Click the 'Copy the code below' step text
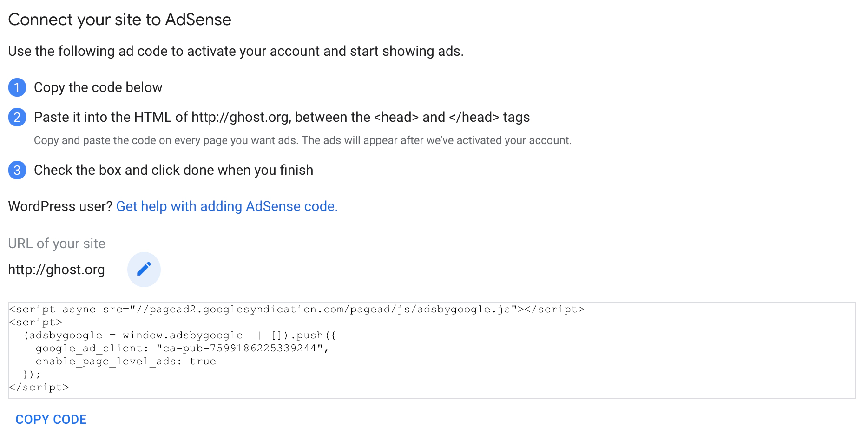 pyautogui.click(x=98, y=87)
